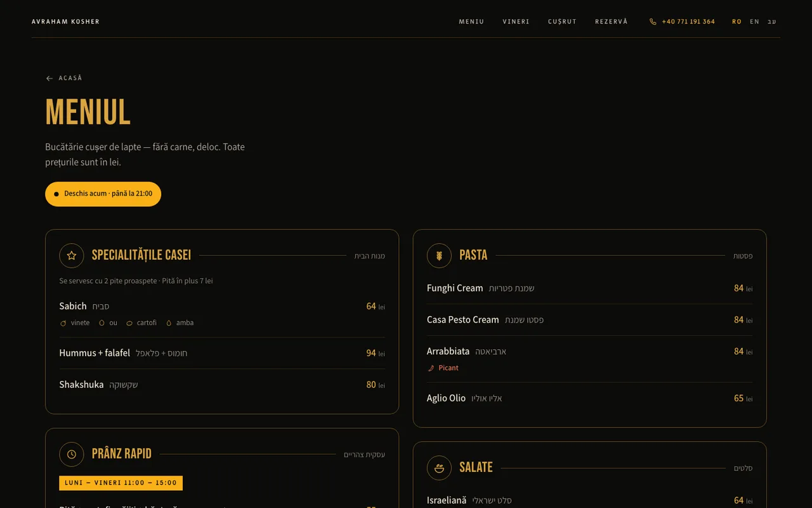Click the vinete ingredient icon
This screenshot has height=508, width=812.
coord(63,323)
